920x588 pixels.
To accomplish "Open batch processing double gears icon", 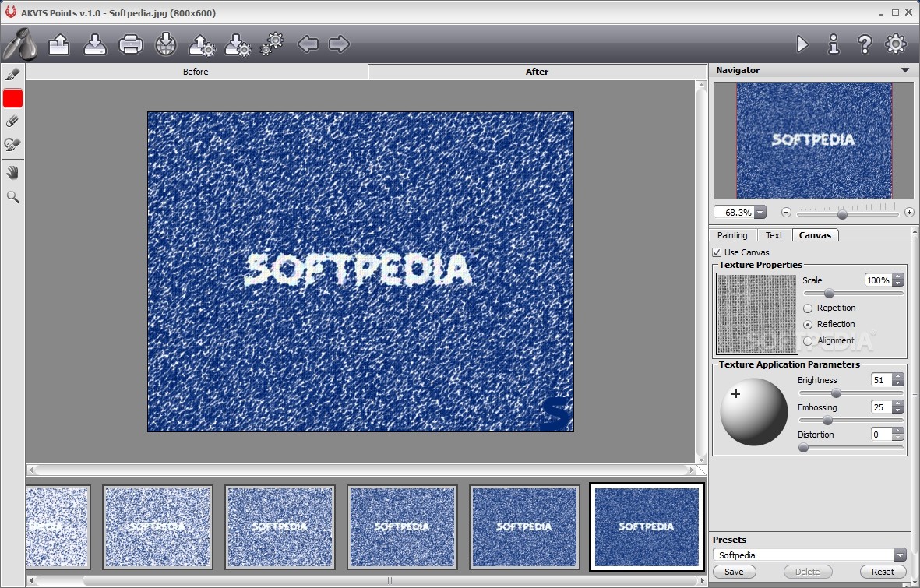I will pyautogui.click(x=272, y=44).
